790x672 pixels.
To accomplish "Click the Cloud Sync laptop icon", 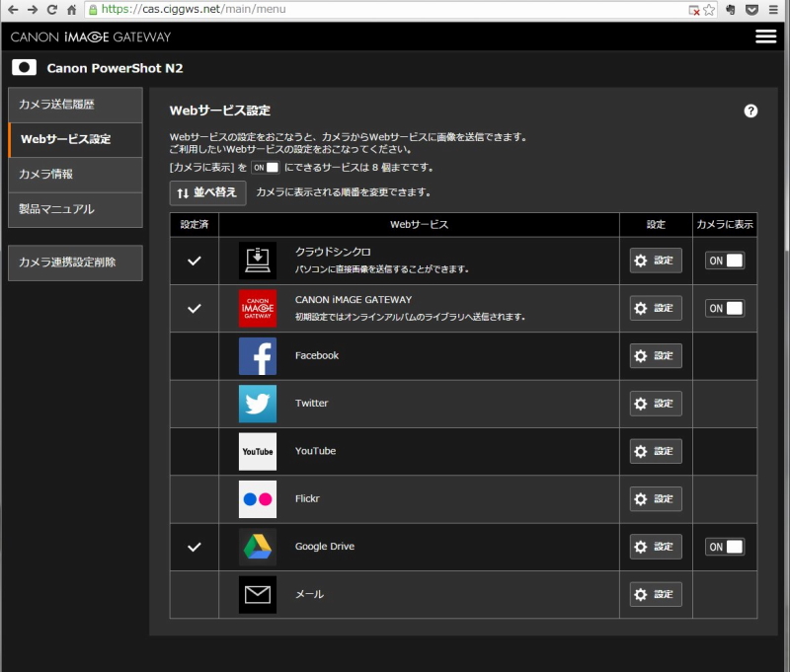I will pos(258,261).
